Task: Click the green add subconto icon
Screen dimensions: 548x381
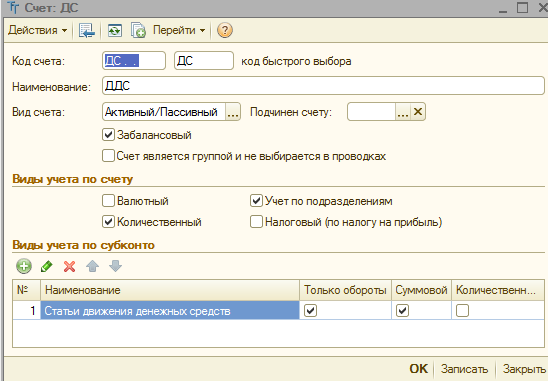Action: tap(24, 266)
